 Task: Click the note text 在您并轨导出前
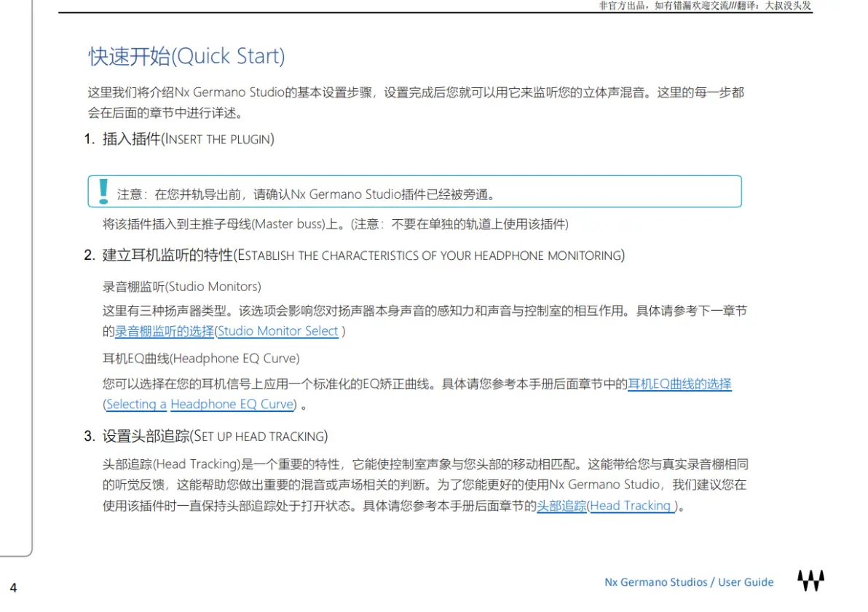tap(306, 195)
